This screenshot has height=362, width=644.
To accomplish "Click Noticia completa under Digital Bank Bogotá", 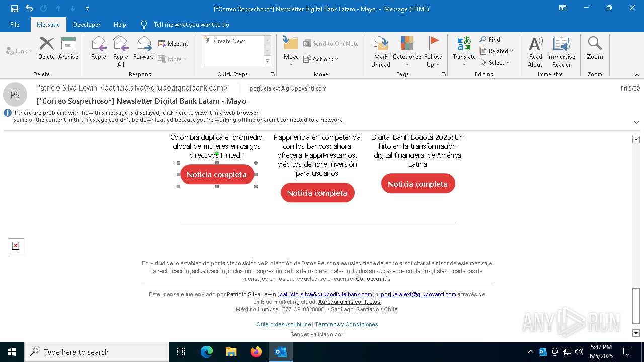I will [x=418, y=184].
